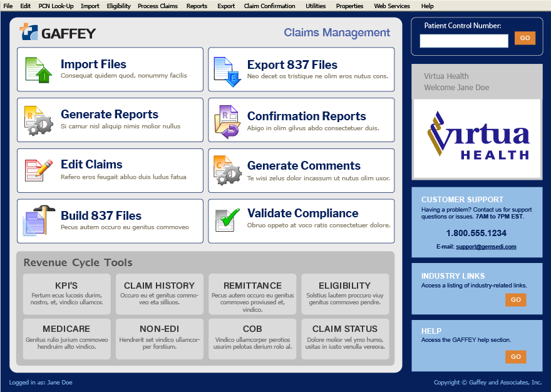Open the COB tool tile
This screenshot has width=551, height=392.
[252, 339]
